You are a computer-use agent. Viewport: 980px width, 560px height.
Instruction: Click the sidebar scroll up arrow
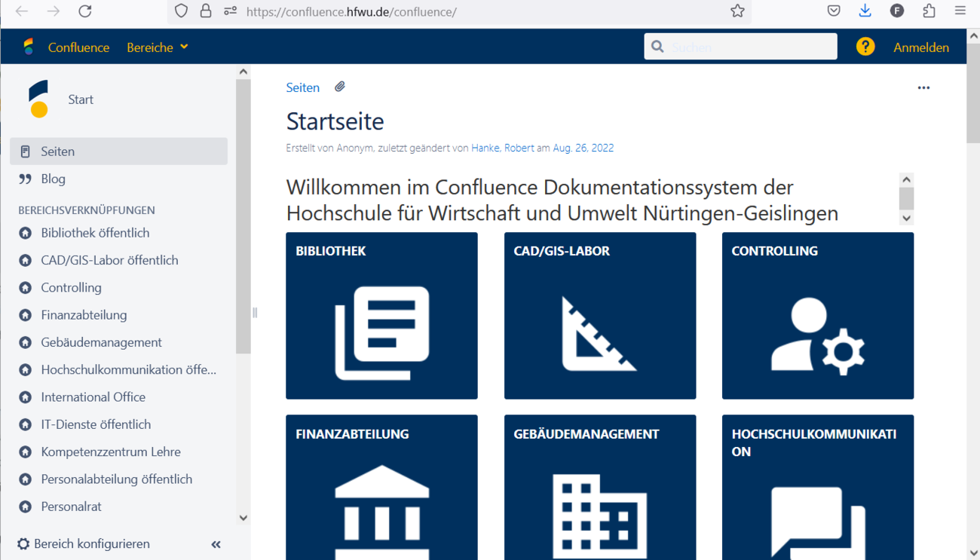(243, 72)
